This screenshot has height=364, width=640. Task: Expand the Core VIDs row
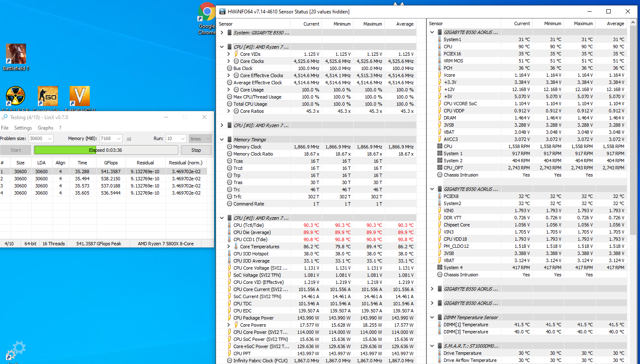click(229, 54)
